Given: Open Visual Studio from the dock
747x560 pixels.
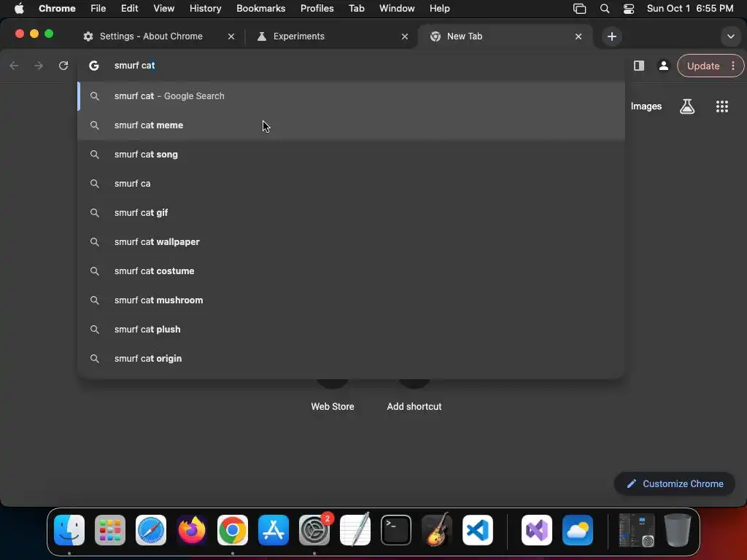Looking at the screenshot, I should pos(537,530).
